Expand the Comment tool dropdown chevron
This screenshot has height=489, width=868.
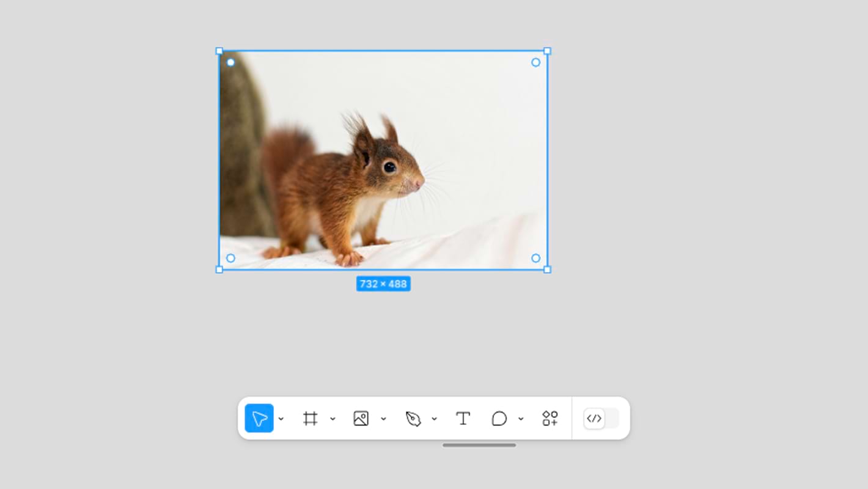click(521, 419)
